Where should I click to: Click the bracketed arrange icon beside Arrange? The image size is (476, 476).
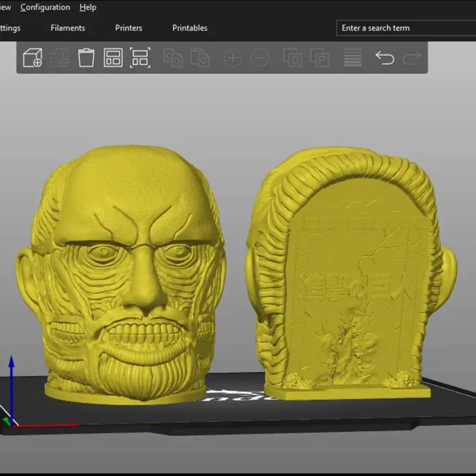pos(140,58)
